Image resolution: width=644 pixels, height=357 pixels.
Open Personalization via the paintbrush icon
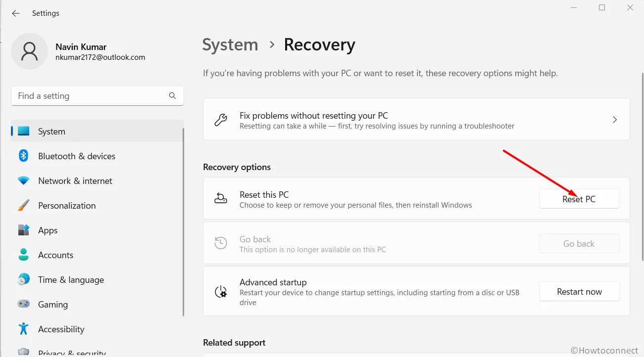(x=24, y=205)
